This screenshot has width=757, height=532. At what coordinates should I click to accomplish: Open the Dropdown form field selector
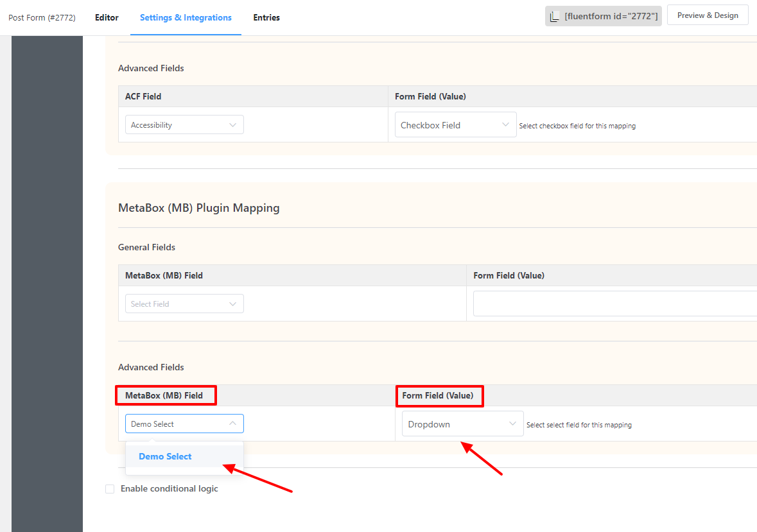[x=455, y=424]
